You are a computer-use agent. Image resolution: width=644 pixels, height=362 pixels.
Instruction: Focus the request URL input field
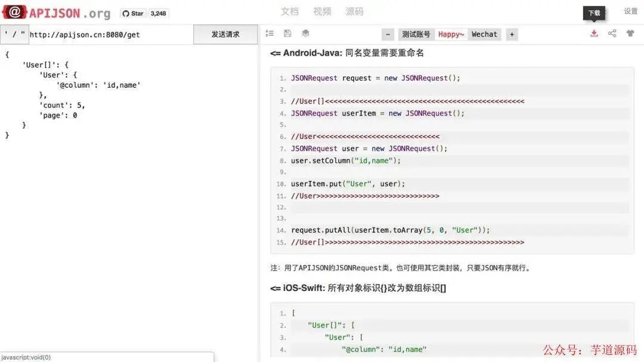click(111, 35)
